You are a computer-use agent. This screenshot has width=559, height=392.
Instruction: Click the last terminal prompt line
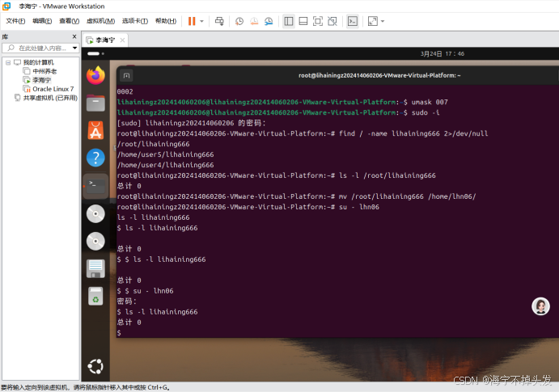coord(119,333)
